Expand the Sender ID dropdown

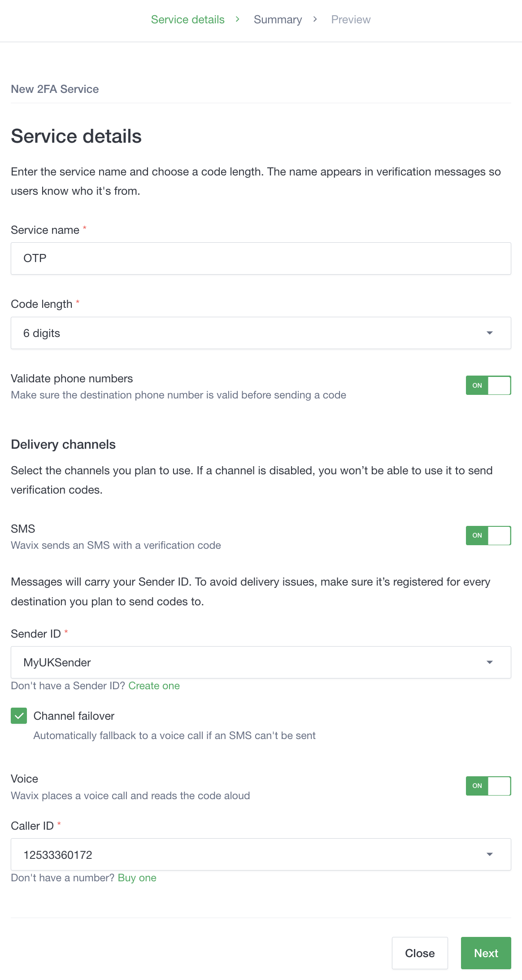[x=251, y=662]
